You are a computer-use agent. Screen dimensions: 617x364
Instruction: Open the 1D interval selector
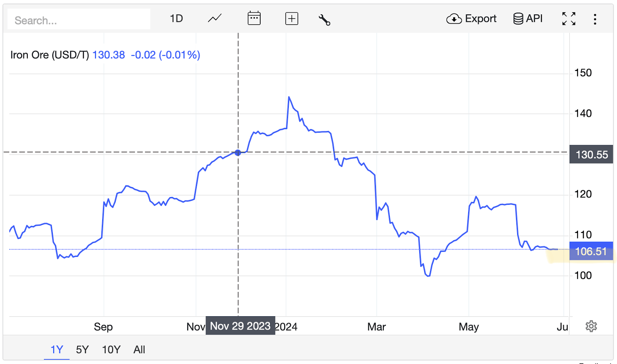tap(176, 19)
